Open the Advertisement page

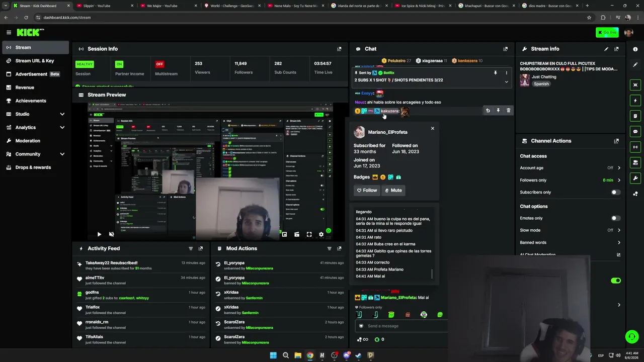click(x=35, y=74)
